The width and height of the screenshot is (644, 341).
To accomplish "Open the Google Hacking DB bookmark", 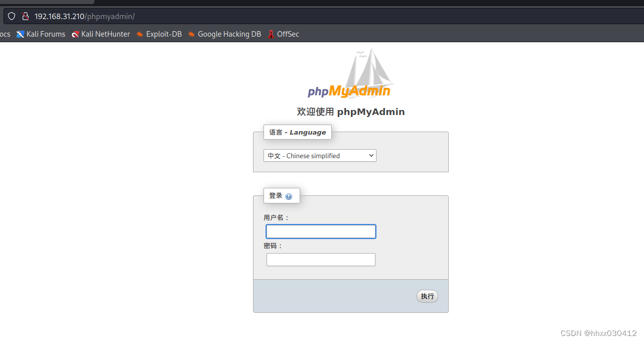I will pos(224,34).
